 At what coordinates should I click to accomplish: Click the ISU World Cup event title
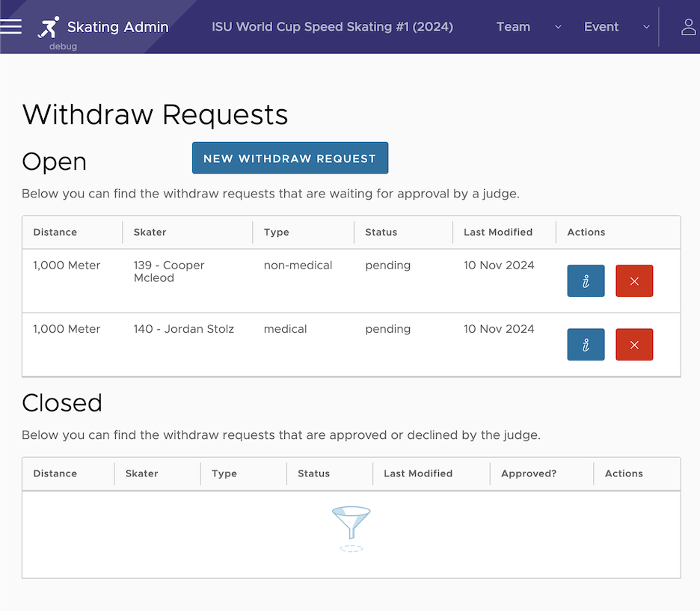click(332, 26)
